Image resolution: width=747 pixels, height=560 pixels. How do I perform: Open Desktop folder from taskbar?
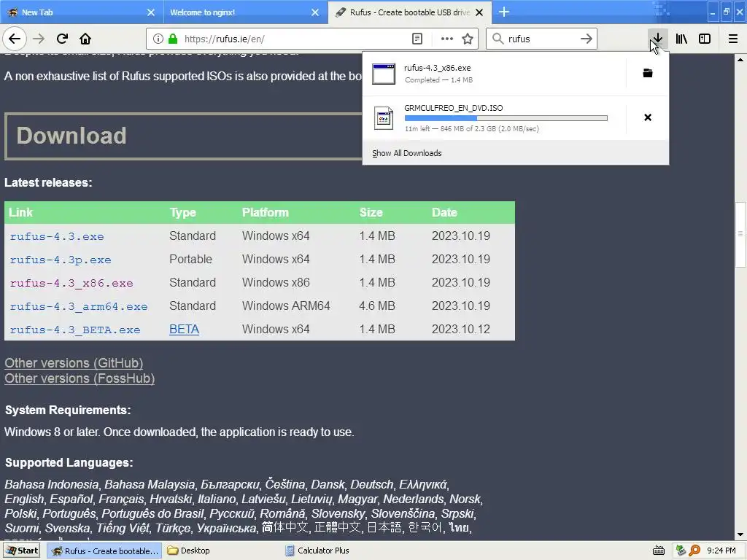coord(189,551)
